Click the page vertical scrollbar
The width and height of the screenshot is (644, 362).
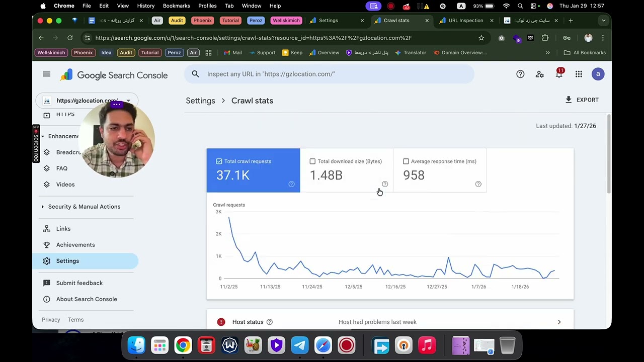[609, 153]
